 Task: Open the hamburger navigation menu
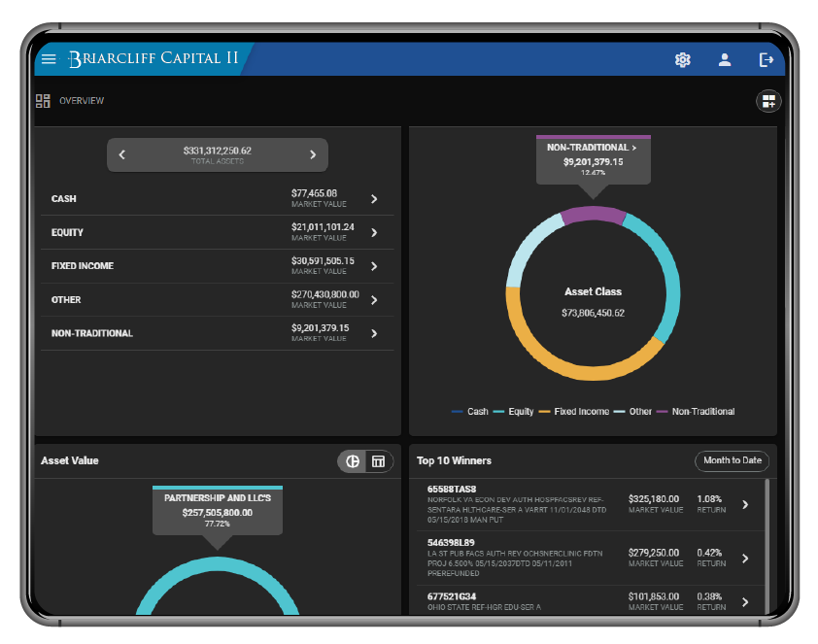pos(49,59)
